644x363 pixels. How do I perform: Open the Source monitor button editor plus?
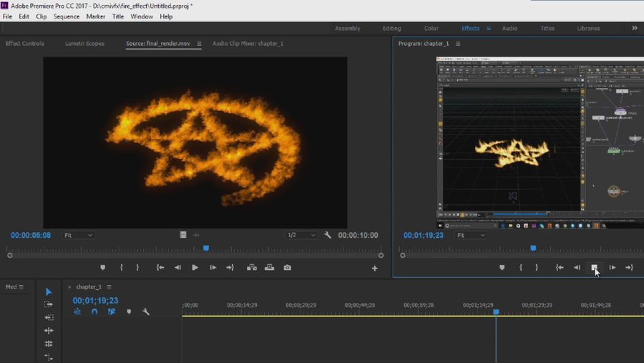coord(374,268)
